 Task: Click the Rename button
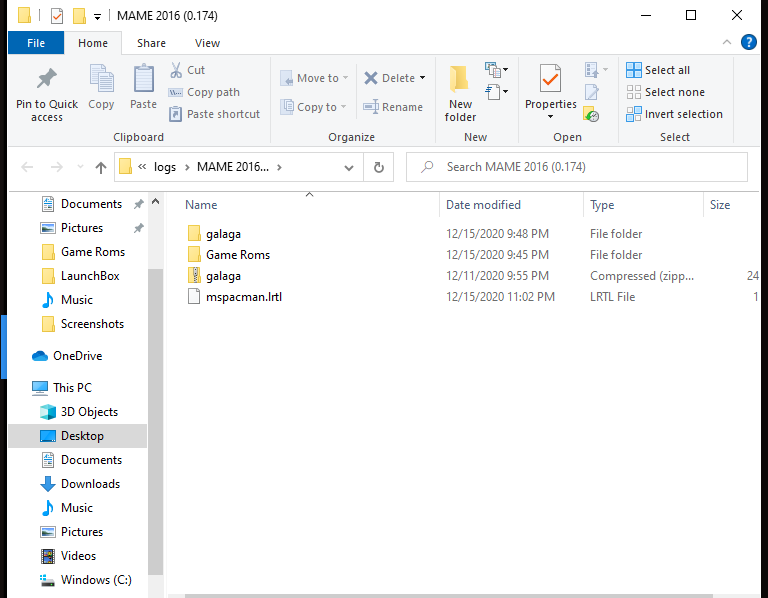[393, 107]
